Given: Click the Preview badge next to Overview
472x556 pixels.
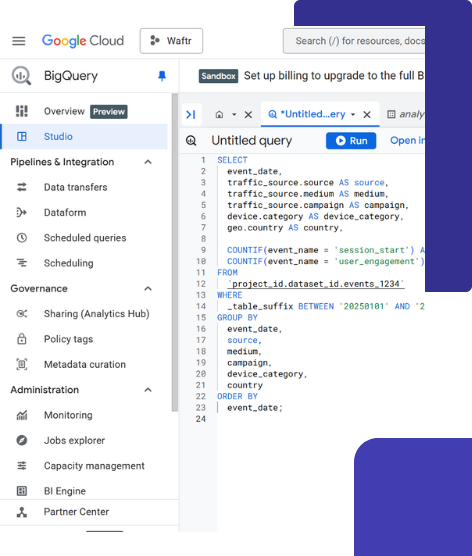Looking at the screenshot, I should [x=109, y=112].
